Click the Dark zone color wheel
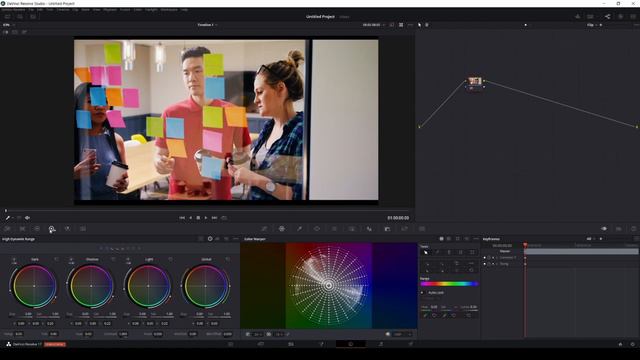The image size is (640, 360). pos(34,286)
